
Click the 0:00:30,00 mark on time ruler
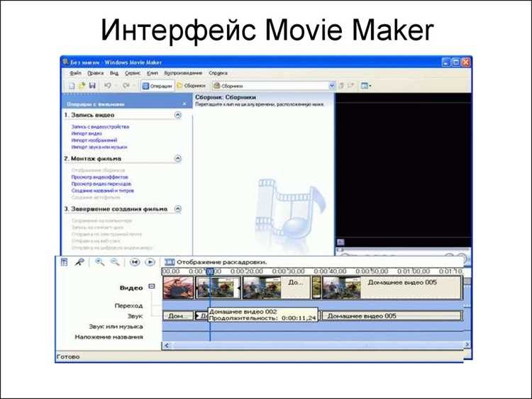click(x=289, y=271)
